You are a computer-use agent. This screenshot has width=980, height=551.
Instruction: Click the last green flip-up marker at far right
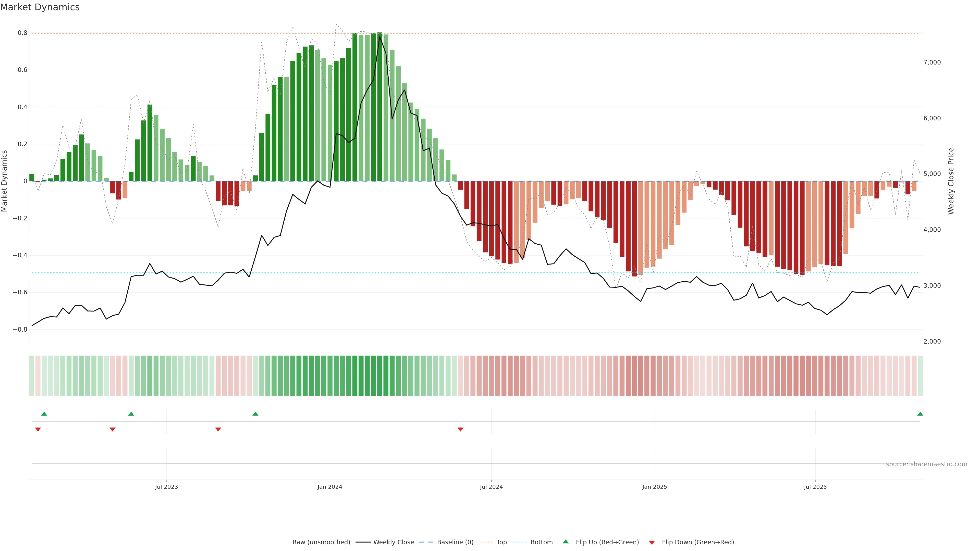coord(920,414)
